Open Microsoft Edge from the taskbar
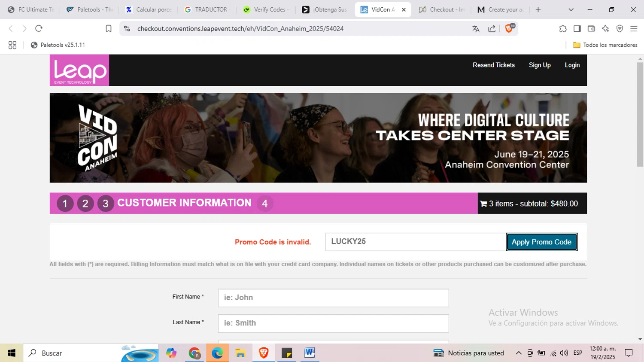The image size is (644, 362). click(x=217, y=353)
